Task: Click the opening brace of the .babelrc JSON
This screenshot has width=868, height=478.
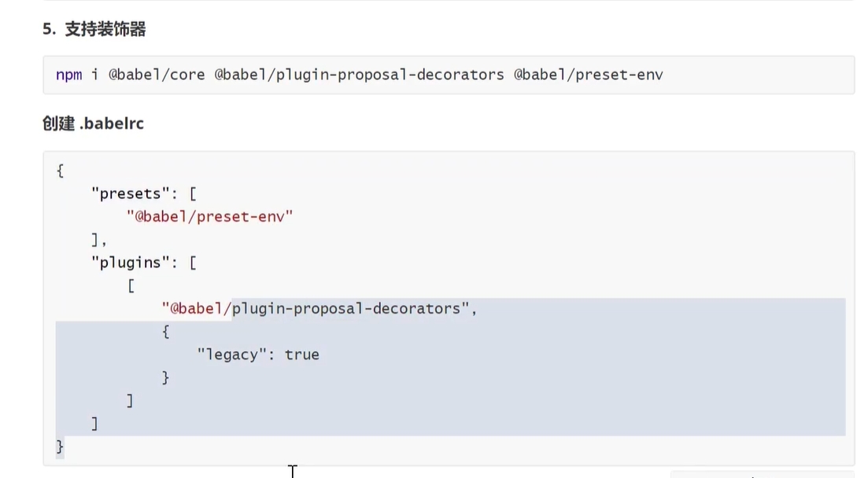Action: (x=60, y=171)
